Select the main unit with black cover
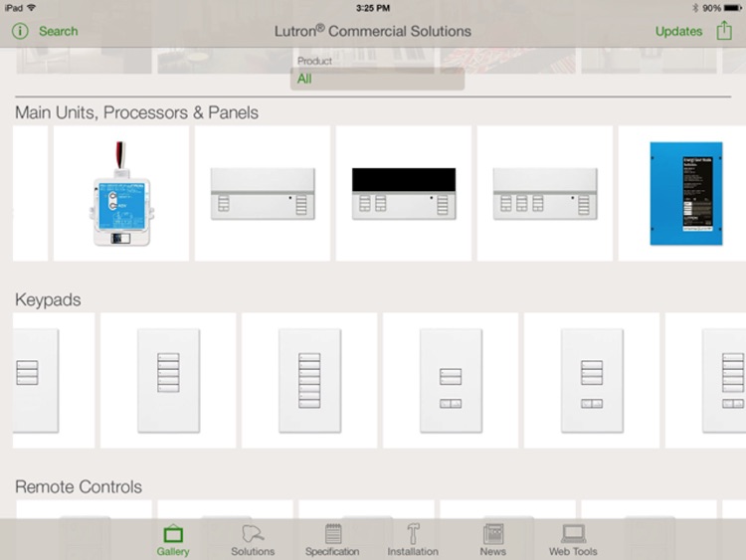Image resolution: width=746 pixels, height=560 pixels. coord(404,193)
